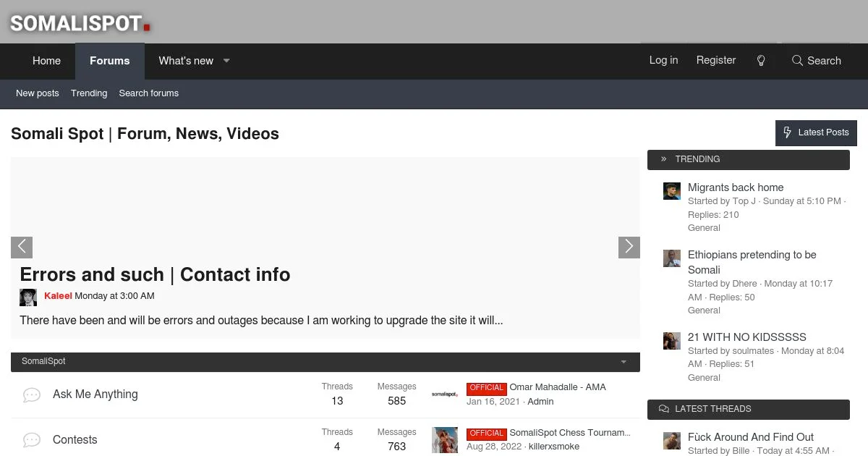Image resolution: width=868 pixels, height=456 pixels.
Task: Click Ask Me Anything threads count 13
Action: (337, 401)
